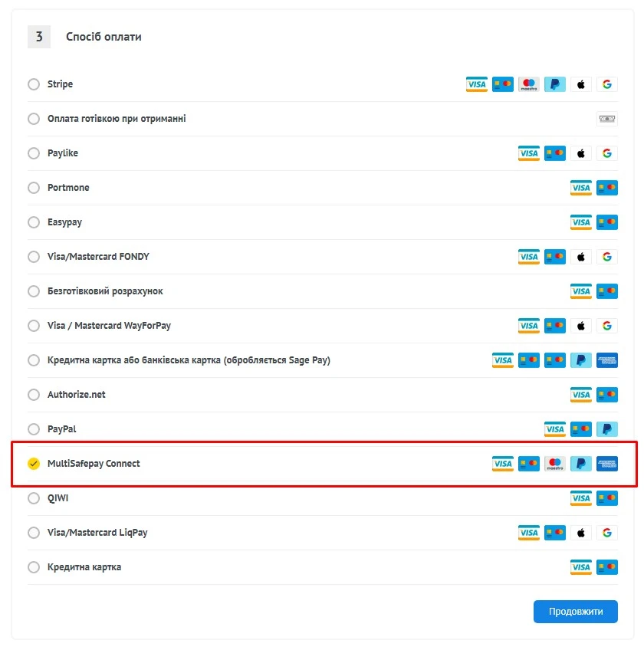
Task: Click the Google Pay icon beside Paylike
Action: 606,153
